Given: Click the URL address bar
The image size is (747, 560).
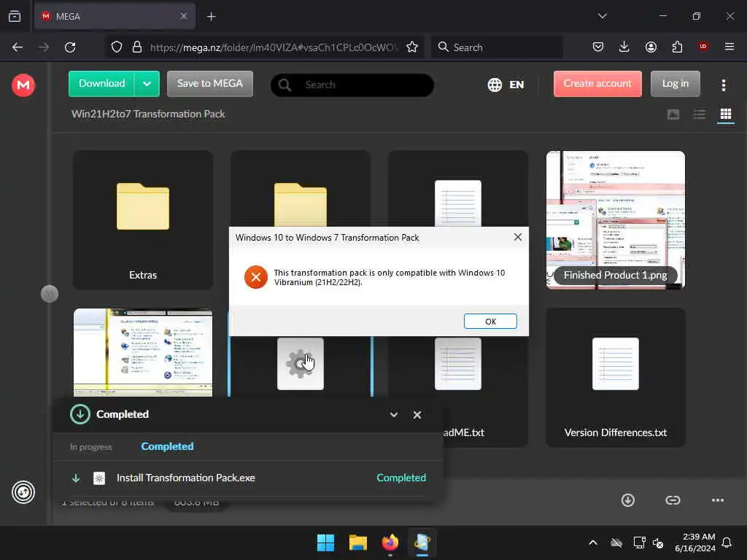Looking at the screenshot, I should (x=274, y=47).
